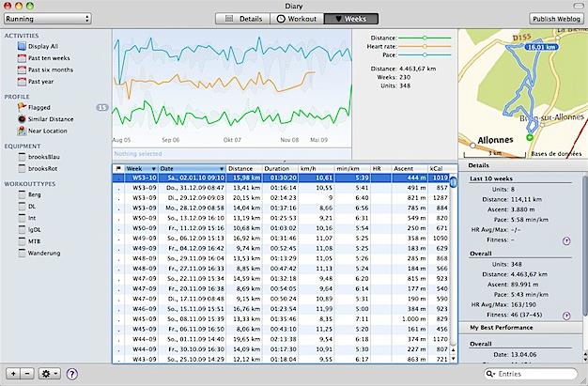Select the Display All activities icon

pyautogui.click(x=22, y=46)
